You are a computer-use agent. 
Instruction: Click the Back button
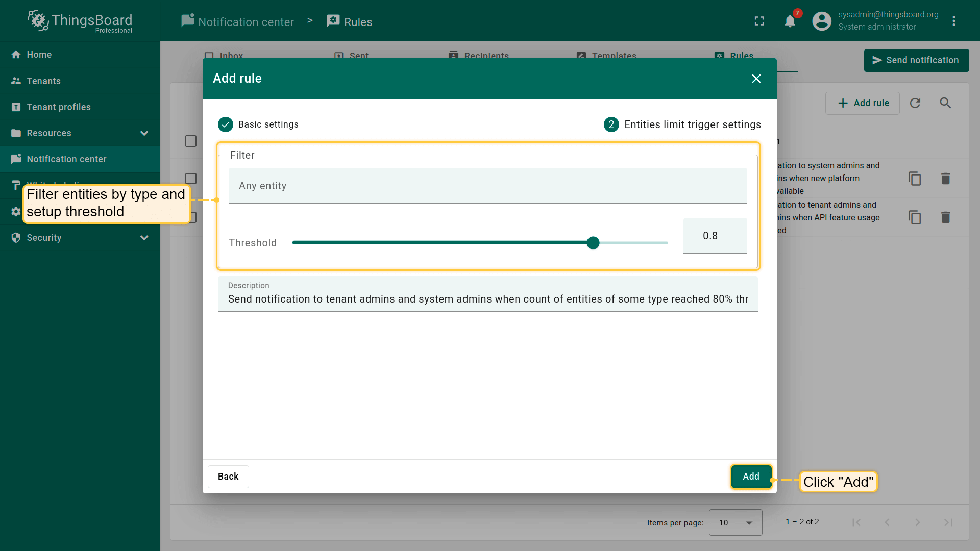[x=228, y=477]
